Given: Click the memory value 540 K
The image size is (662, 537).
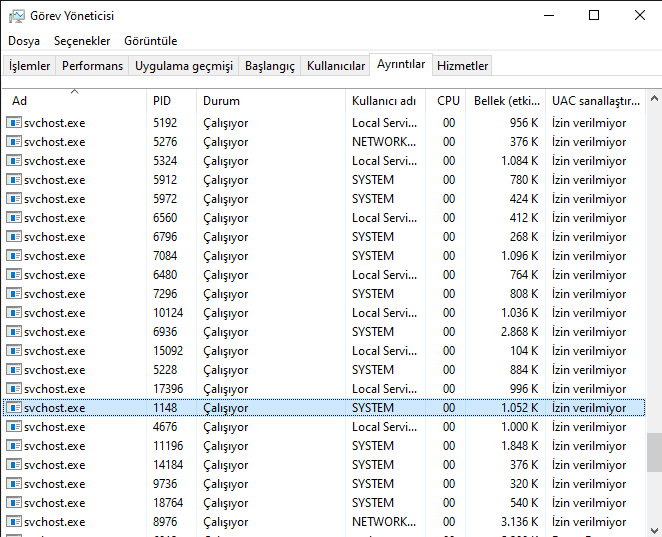Looking at the screenshot, I should 524,503.
